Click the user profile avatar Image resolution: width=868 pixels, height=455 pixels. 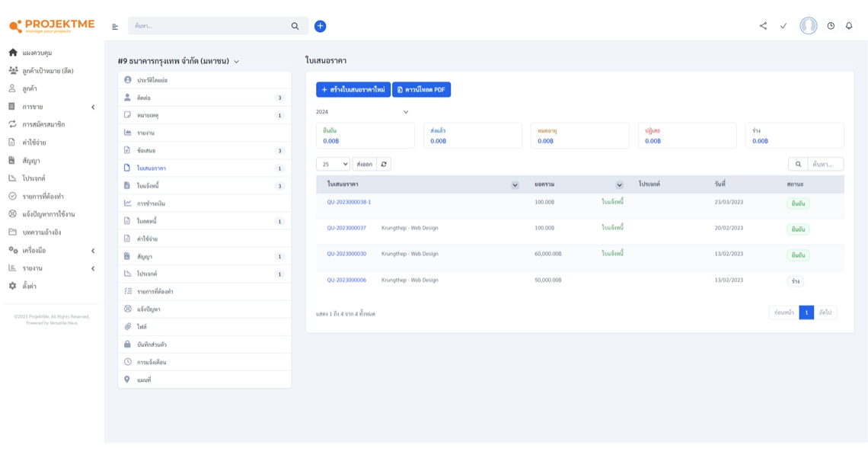(x=808, y=26)
